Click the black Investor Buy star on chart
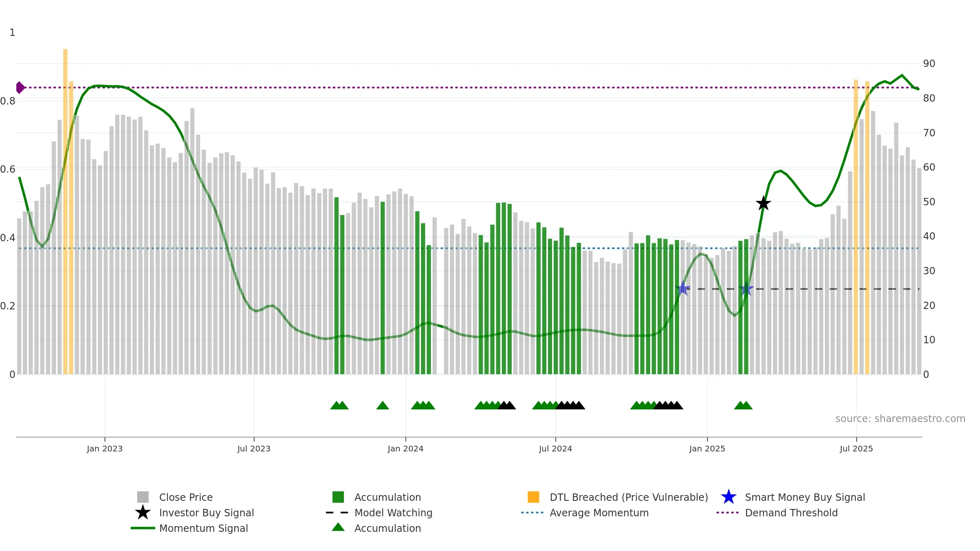This screenshot has height=551, width=980. (763, 203)
